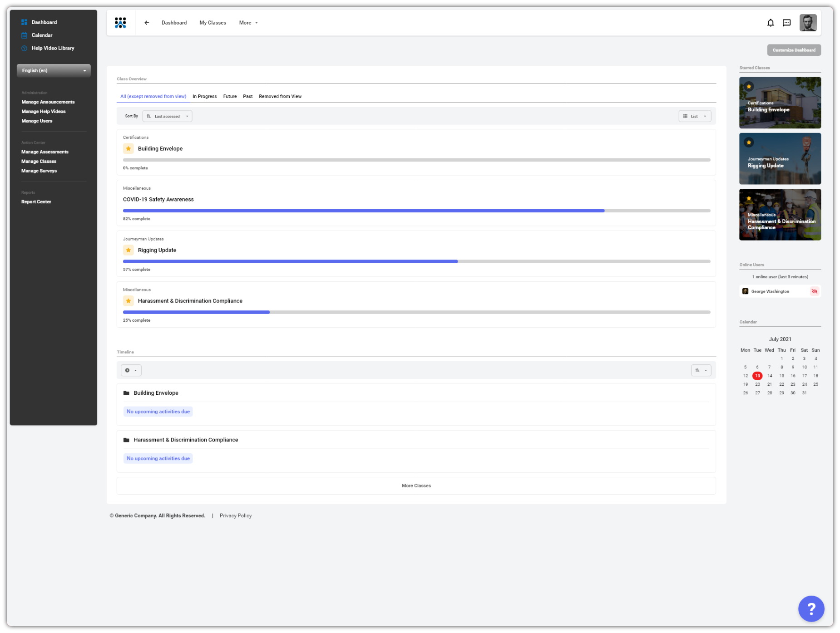The width and height of the screenshot is (840, 633).
Task: Open the Building Envelope starred class thumbnail
Action: (x=780, y=103)
